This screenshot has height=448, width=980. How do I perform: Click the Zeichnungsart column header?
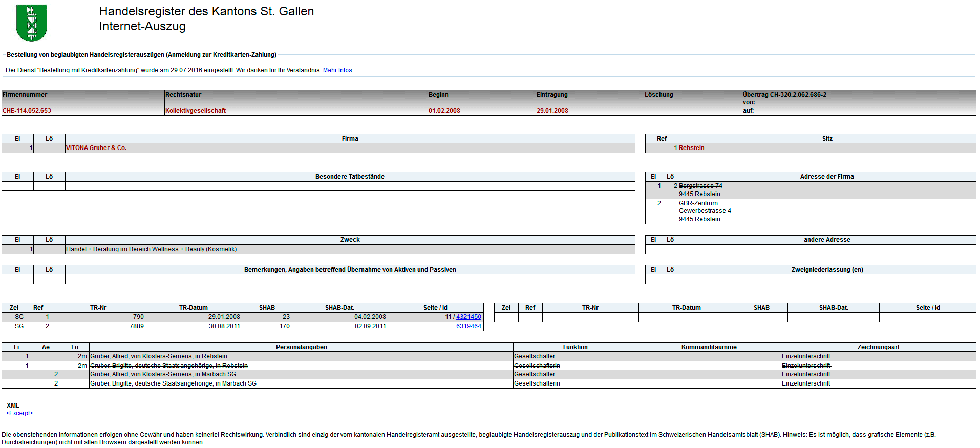click(x=879, y=347)
